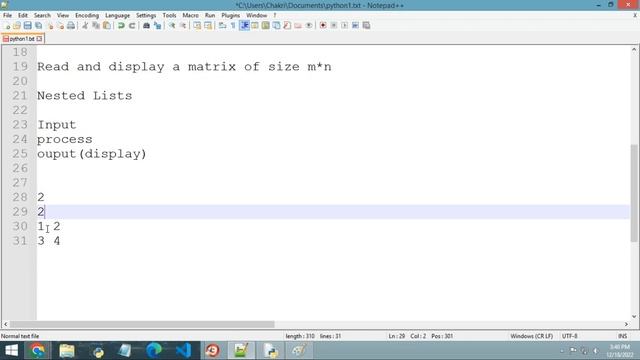Open the user defined language icon
Viewport: 640px width, 360px height.
tap(255, 26)
